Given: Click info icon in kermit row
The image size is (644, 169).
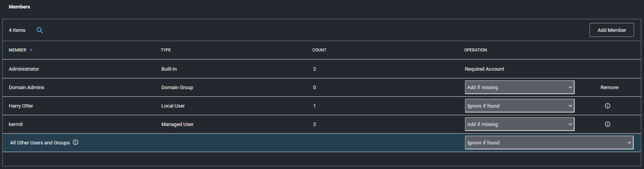Looking at the screenshot, I should pyautogui.click(x=607, y=124).
